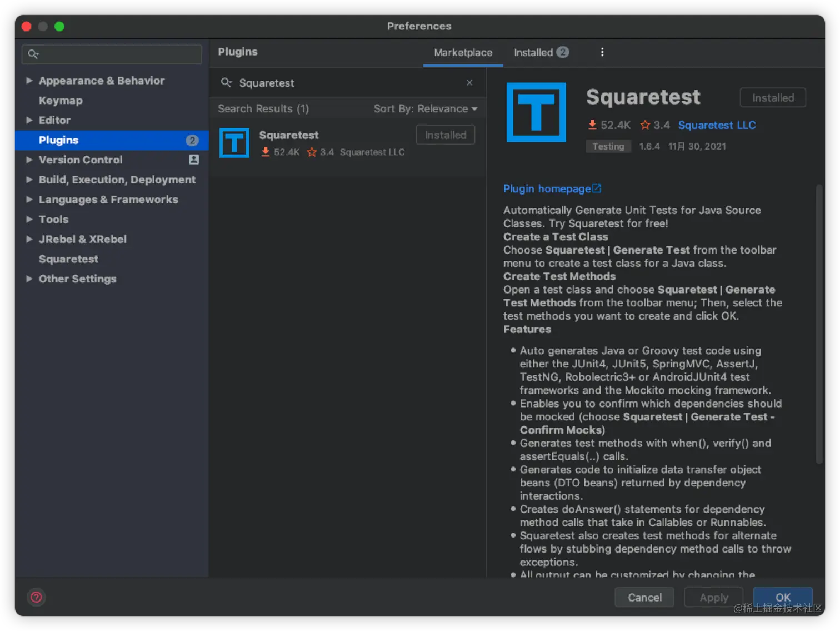Open Squaretest settings in sidebar
This screenshot has height=631, width=840.
(x=68, y=259)
